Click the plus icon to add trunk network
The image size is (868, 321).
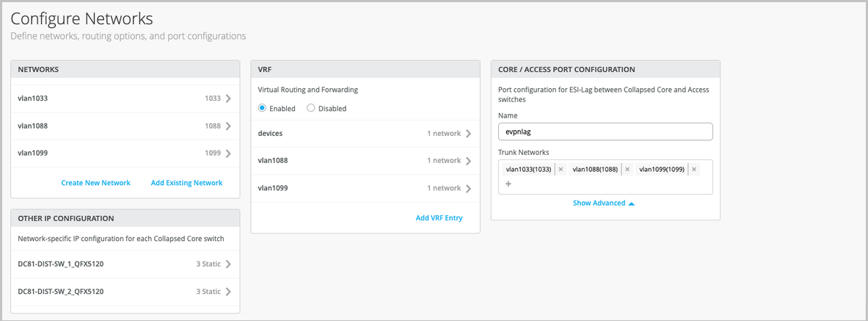pos(508,184)
